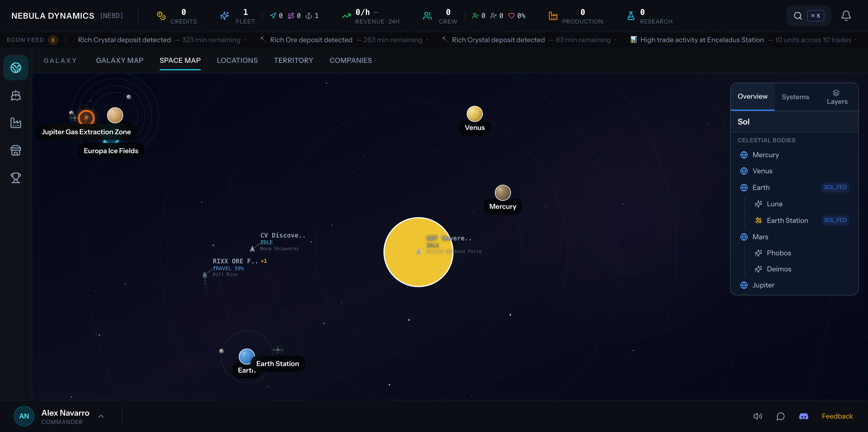This screenshot has height=432, width=868.
Task: Open the Production factory icon in sidebar
Action: coord(16,122)
